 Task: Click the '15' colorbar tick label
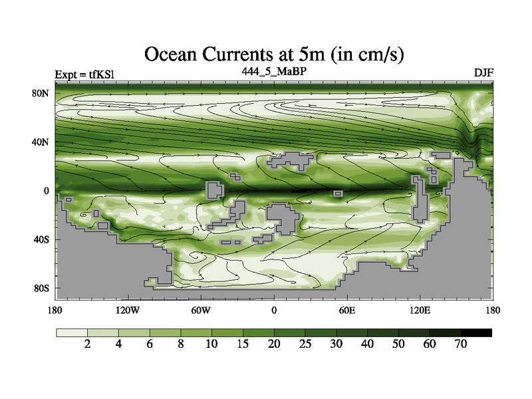click(x=243, y=344)
